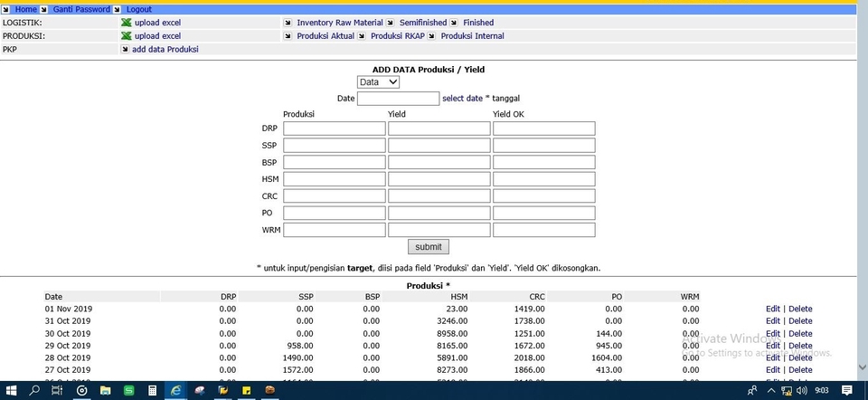Click the green Excel icon in the LOGISTIK row
The height and width of the screenshot is (400, 868).
pyautogui.click(x=127, y=23)
